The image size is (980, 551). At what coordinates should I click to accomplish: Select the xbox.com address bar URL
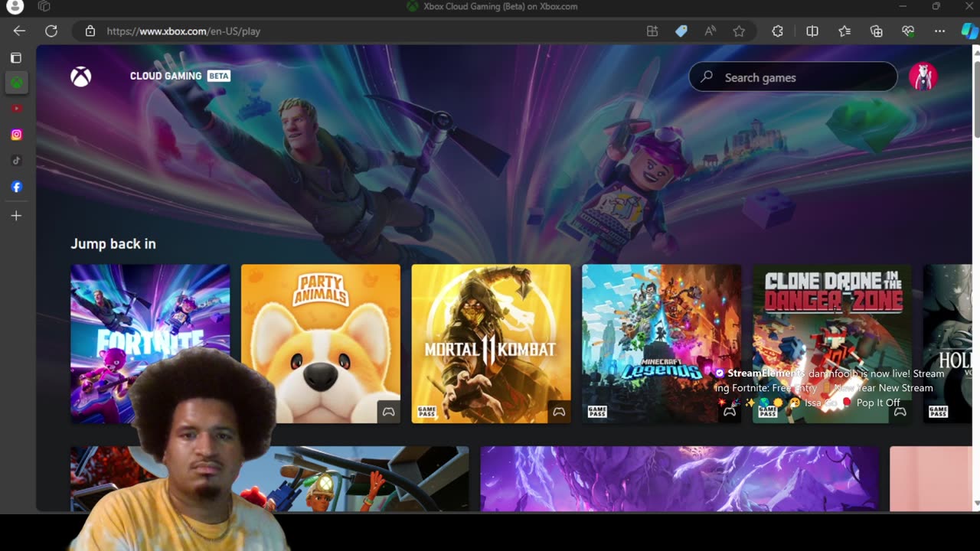pyautogui.click(x=184, y=31)
